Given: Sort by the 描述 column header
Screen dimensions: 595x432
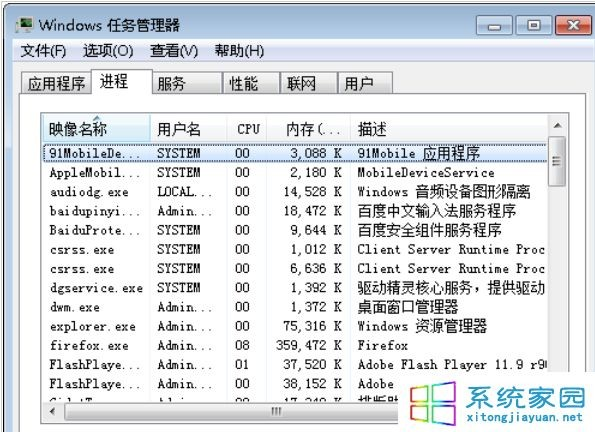Looking at the screenshot, I should coord(449,129).
